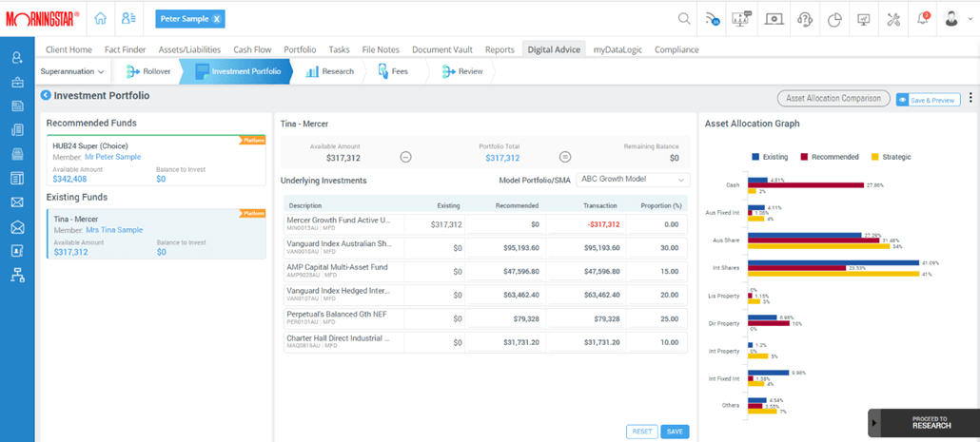The width and height of the screenshot is (980, 442).
Task: Open the home icon in top bar
Action: pos(100,19)
